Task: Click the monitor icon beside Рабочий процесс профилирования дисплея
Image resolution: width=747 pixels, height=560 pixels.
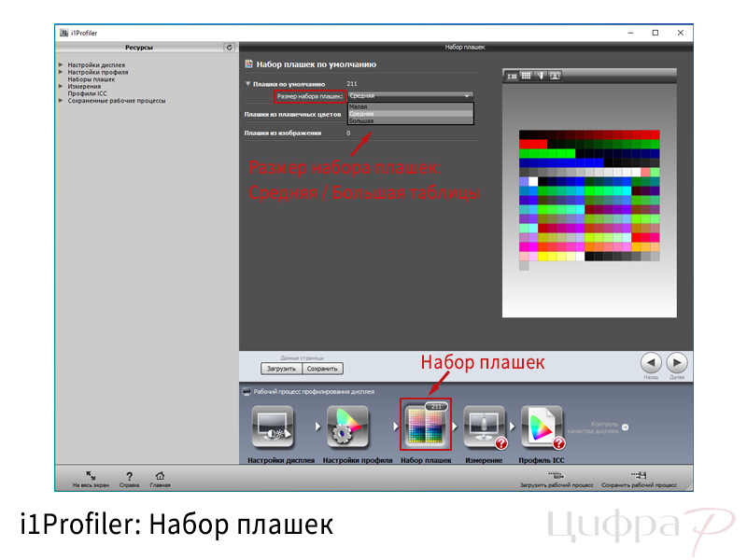Action: click(247, 391)
